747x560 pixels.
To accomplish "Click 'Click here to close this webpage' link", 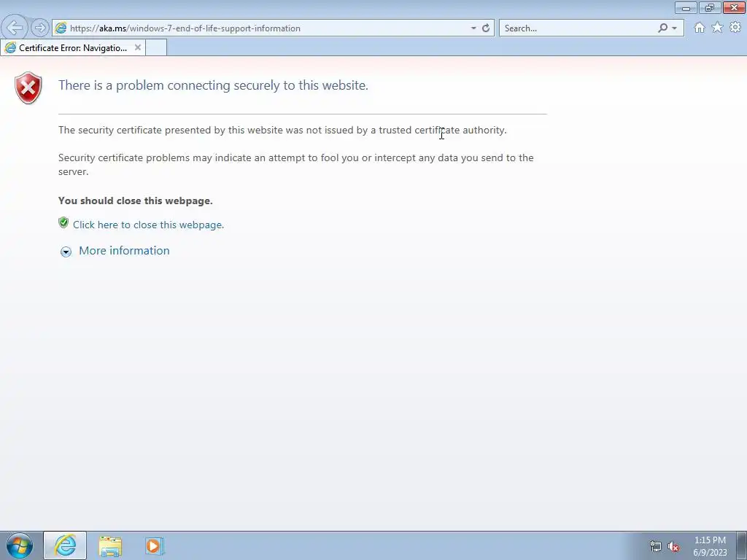I will coord(148,225).
